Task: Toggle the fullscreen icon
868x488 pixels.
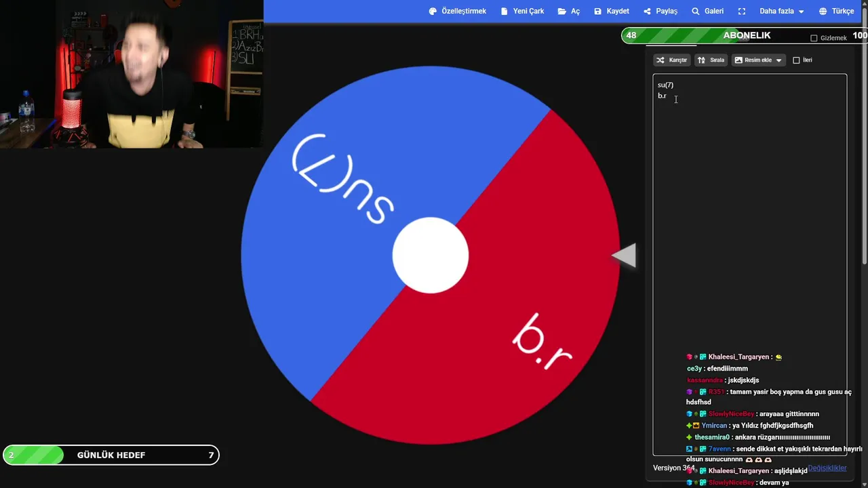Action: click(x=742, y=11)
